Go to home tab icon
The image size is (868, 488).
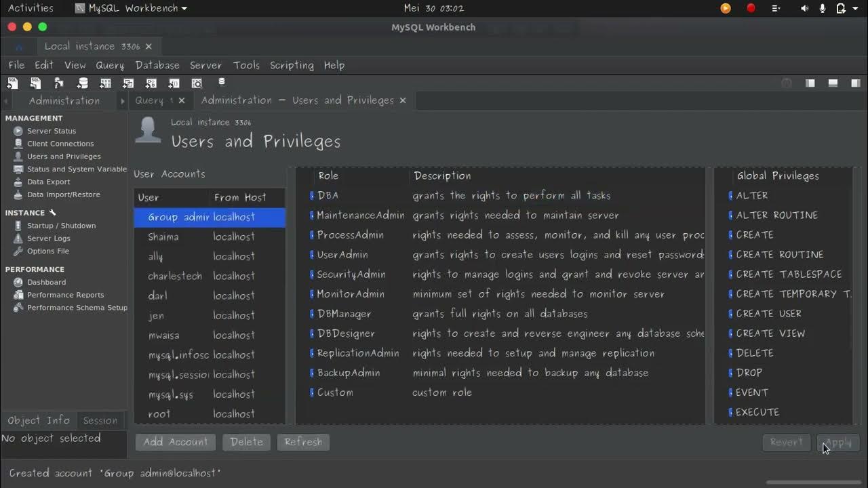pyautogui.click(x=19, y=47)
